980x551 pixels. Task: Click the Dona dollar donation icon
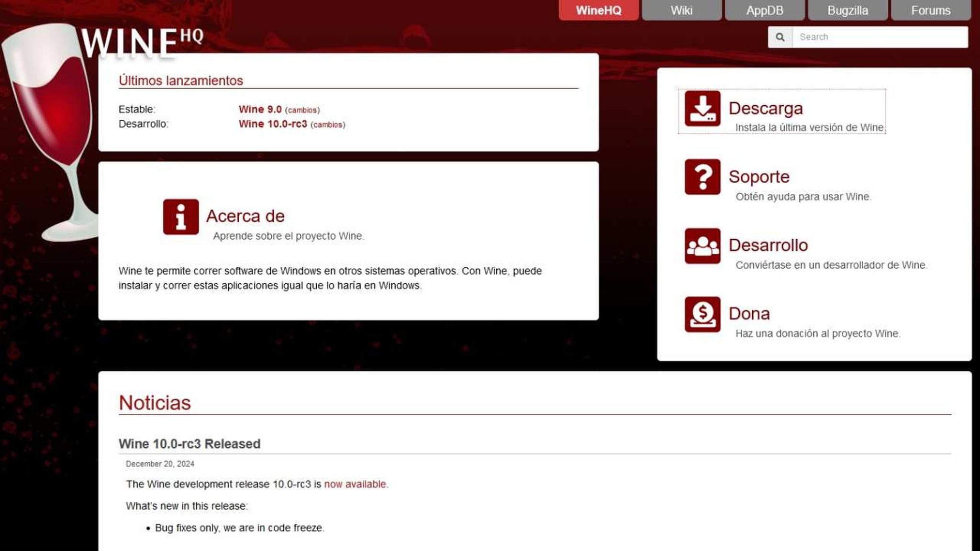[x=702, y=315]
